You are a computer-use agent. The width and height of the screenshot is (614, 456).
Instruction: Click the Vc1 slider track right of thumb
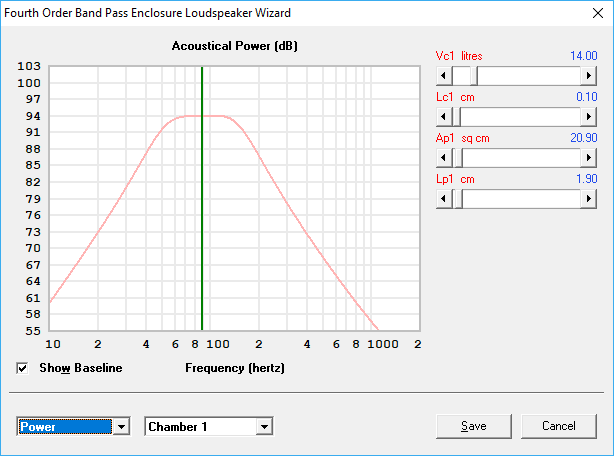point(529,76)
